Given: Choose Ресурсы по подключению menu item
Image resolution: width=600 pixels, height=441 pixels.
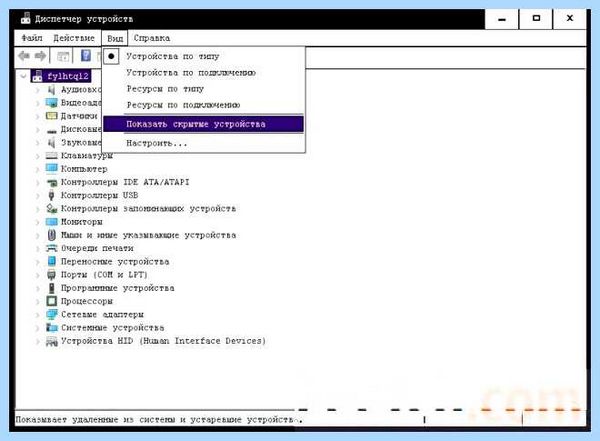Looking at the screenshot, I should [204, 105].
